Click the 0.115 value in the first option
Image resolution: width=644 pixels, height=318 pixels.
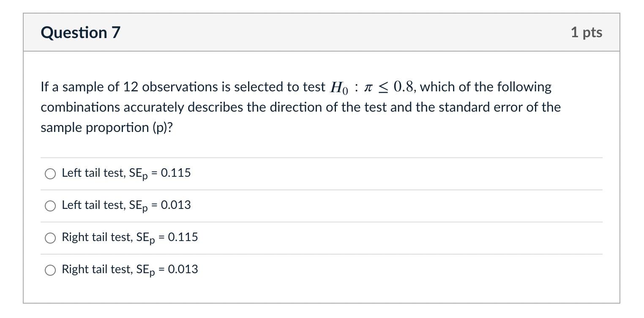pyautogui.click(x=176, y=173)
